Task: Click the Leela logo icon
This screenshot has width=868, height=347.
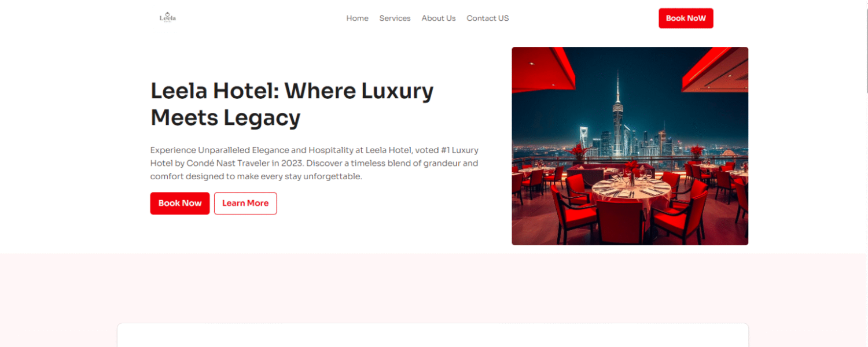Action: click(x=167, y=18)
